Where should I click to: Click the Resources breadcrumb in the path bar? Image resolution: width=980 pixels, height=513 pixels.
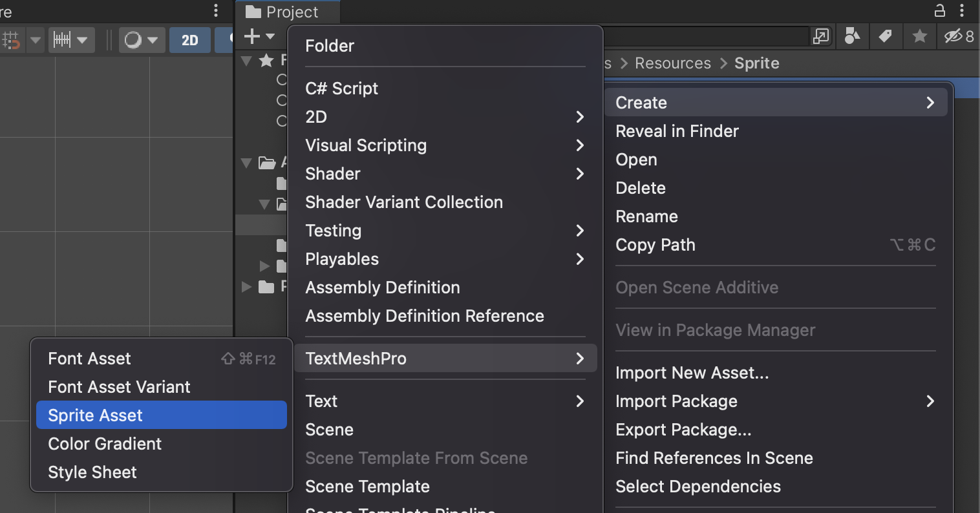[x=672, y=63]
